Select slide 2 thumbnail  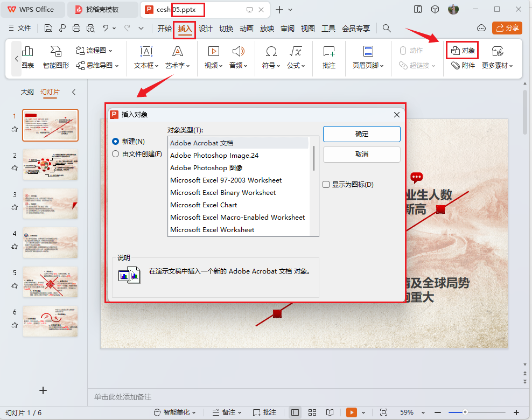(50, 165)
